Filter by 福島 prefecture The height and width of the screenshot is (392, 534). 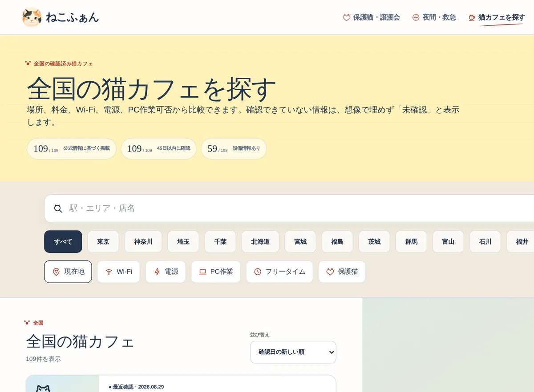pos(337,242)
